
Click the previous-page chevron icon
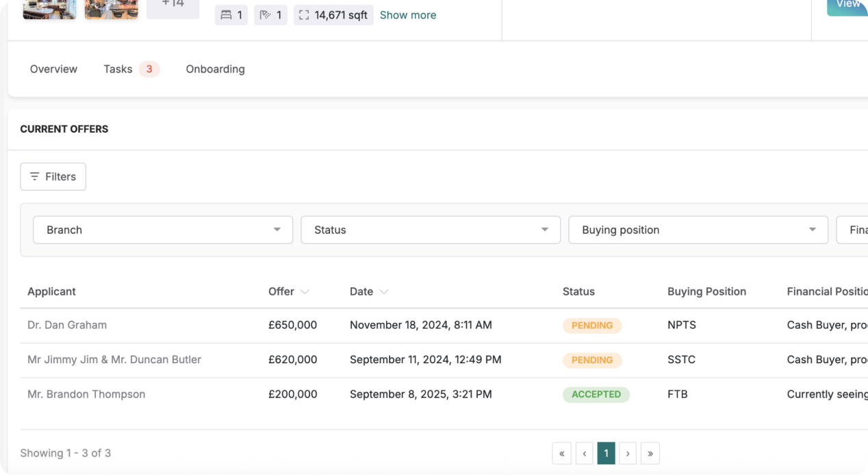tap(584, 453)
